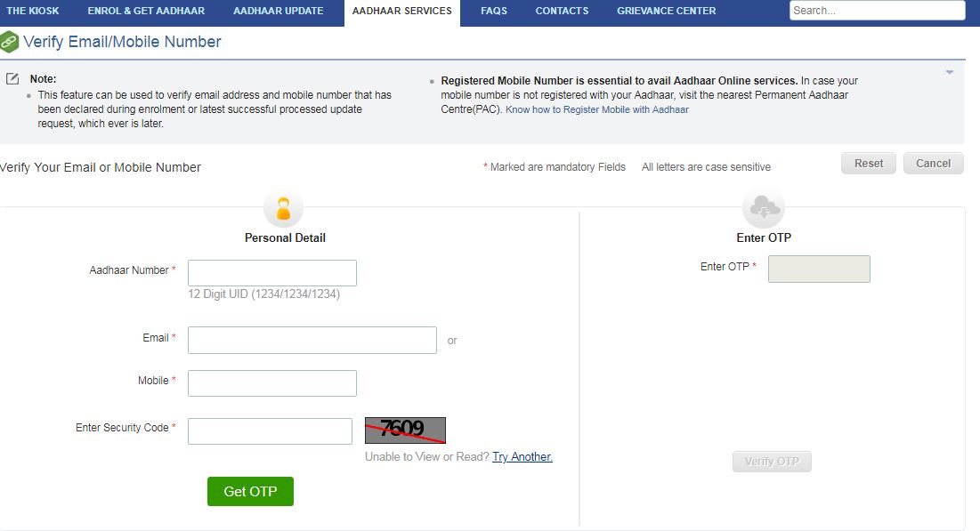
Task: Click the Search box at top right
Action: [x=876, y=10]
